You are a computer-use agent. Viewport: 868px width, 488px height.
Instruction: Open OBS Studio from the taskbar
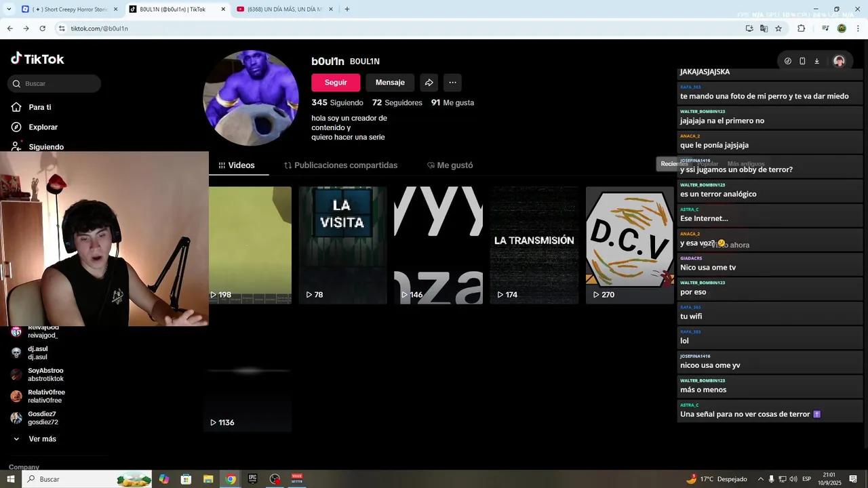click(x=275, y=479)
